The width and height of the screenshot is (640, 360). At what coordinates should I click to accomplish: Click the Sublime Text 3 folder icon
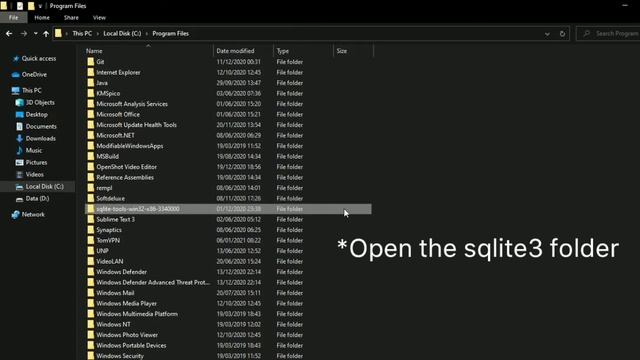91,219
